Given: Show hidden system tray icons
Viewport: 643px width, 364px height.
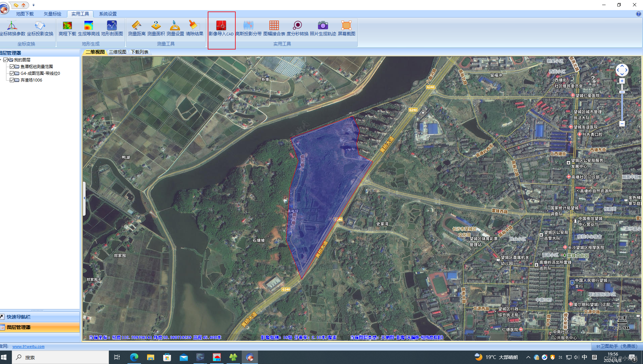Looking at the screenshot, I should 528,357.
